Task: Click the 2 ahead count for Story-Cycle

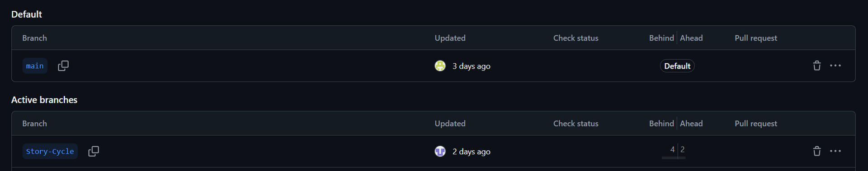Action: [x=682, y=149]
